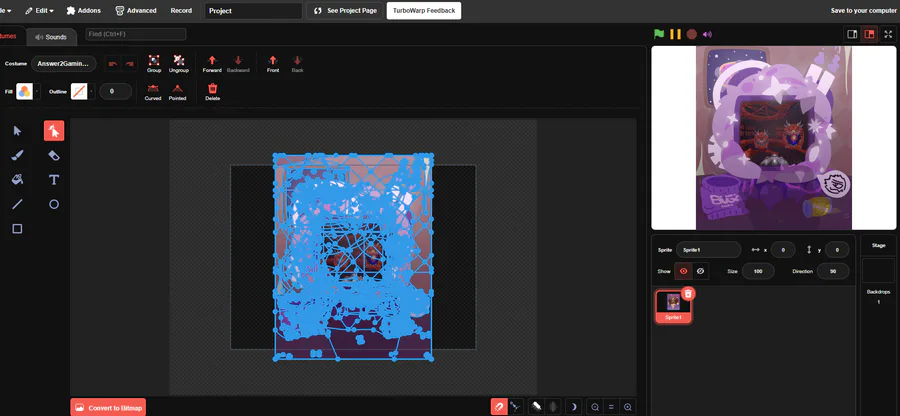
Task: Click the Fill color swatch
Action: coord(25,91)
